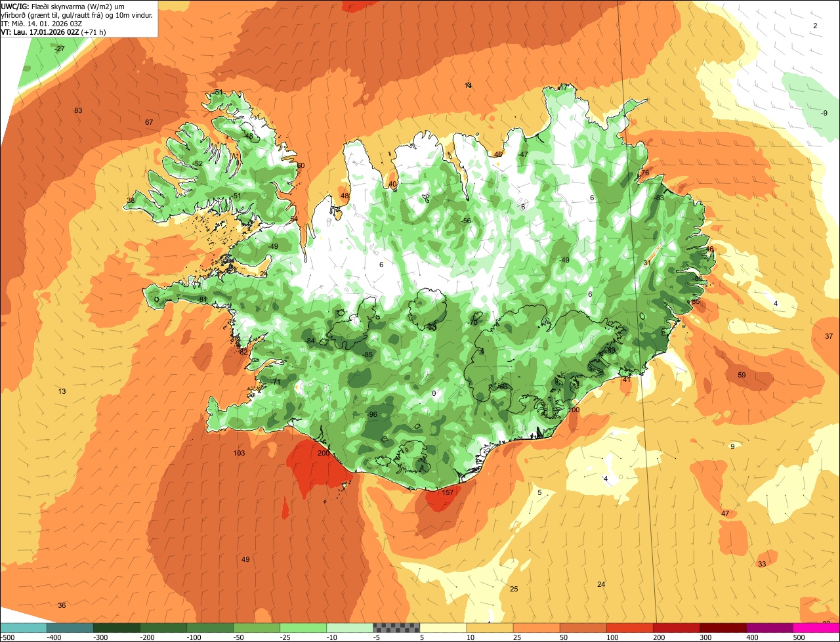Click the '24' value in the southern sea
Viewport: 840px width, 642px height.
[601, 584]
